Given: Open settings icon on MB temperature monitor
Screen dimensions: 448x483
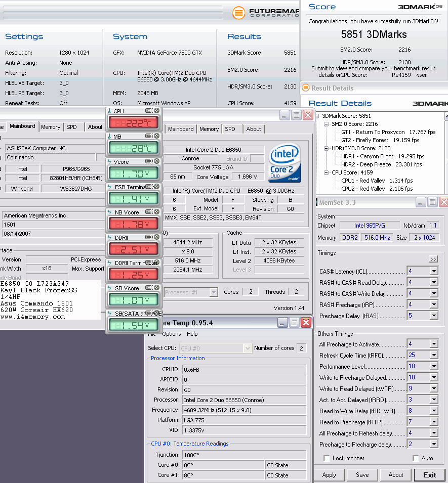Looking at the screenshot, I should [149, 136].
